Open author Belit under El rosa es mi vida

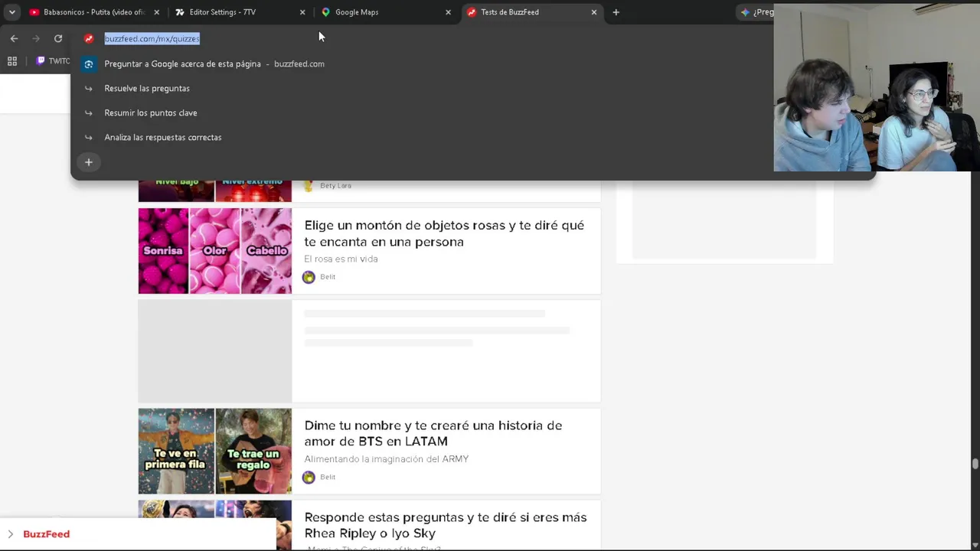click(328, 277)
